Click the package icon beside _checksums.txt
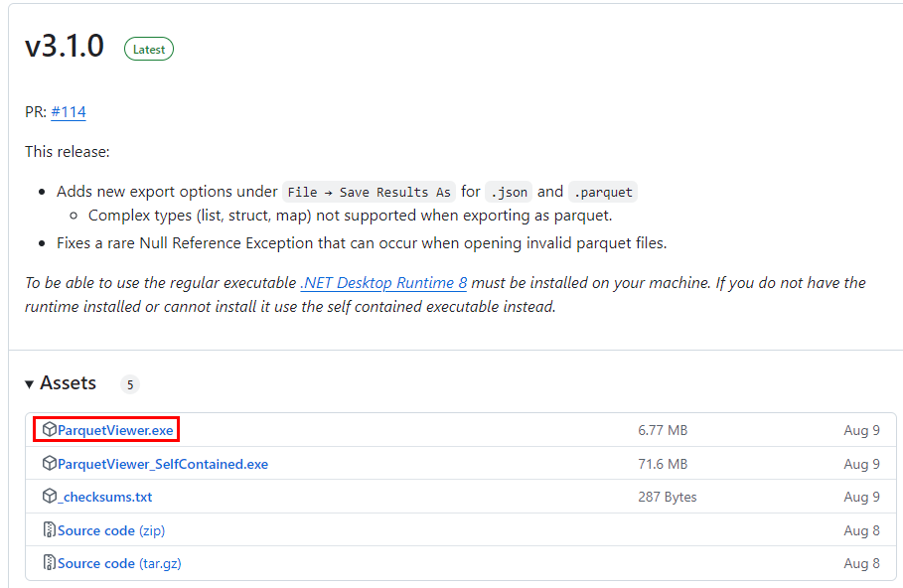 (x=50, y=497)
